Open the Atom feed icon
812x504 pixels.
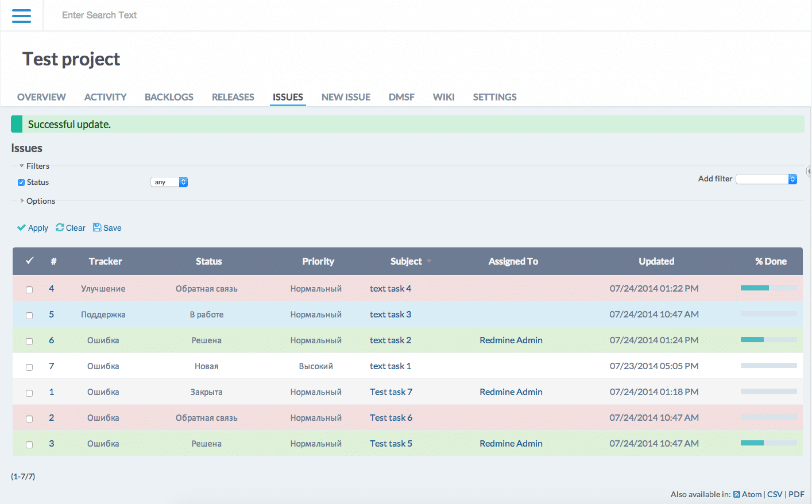coord(737,494)
